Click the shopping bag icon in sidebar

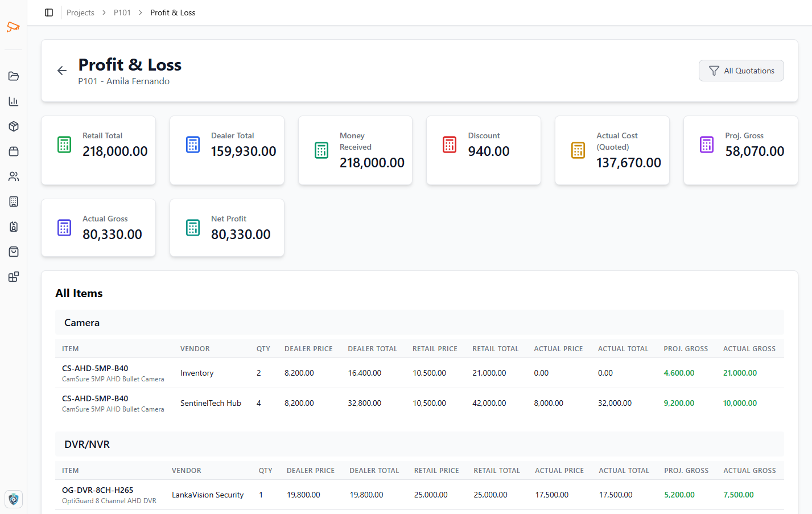[x=13, y=251]
